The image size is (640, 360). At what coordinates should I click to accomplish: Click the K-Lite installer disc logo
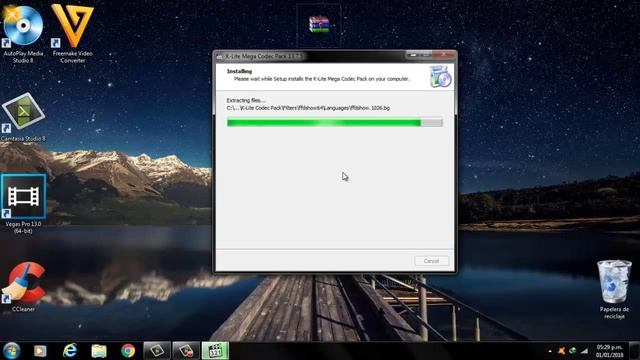tap(440, 76)
